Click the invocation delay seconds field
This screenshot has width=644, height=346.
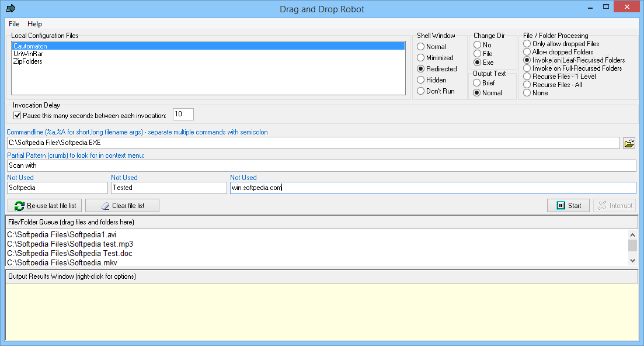[x=183, y=114]
